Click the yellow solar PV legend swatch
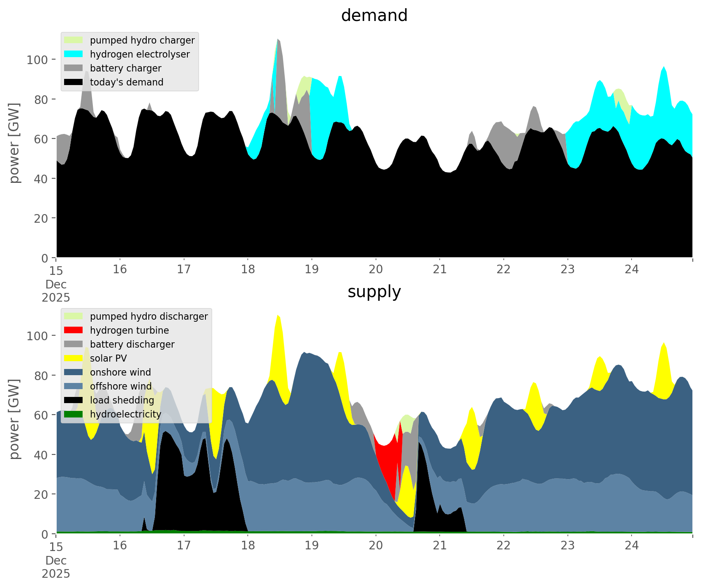 74,358
